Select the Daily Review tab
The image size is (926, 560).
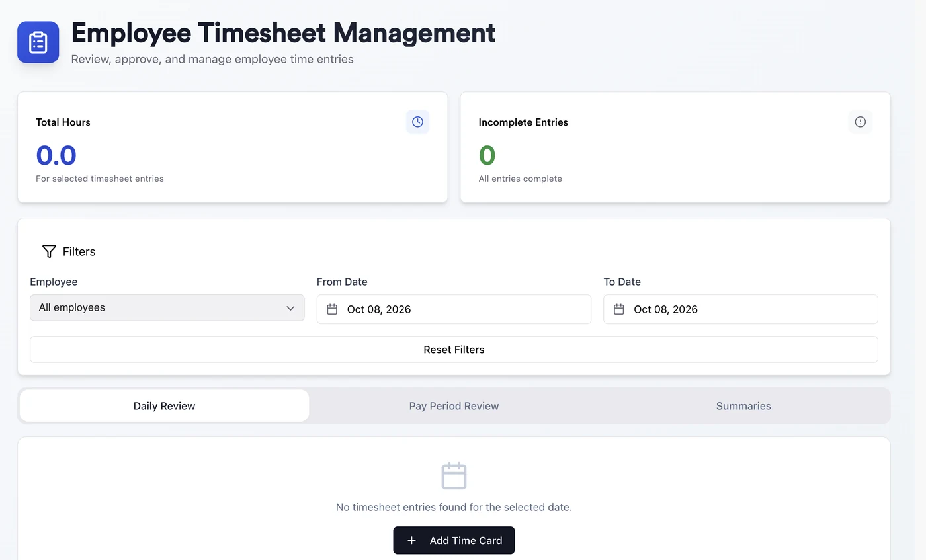pos(164,406)
